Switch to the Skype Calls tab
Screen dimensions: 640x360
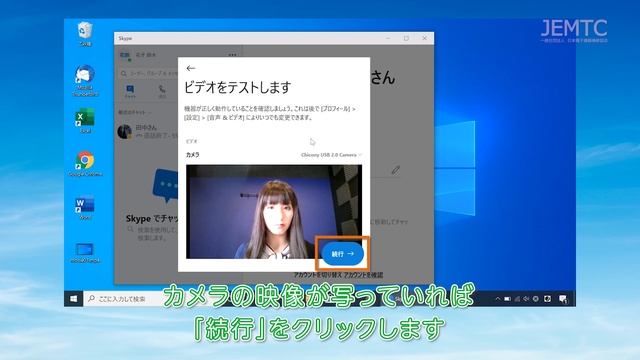pyautogui.click(x=162, y=91)
